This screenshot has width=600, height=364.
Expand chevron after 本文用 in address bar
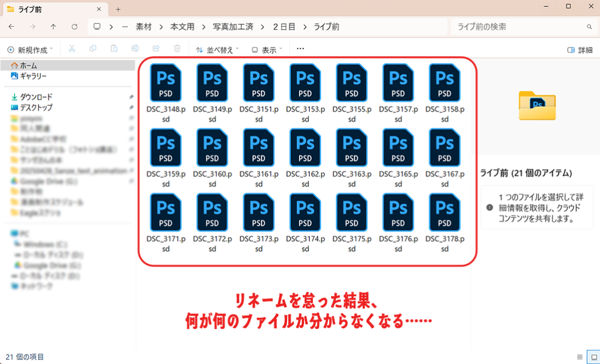204,27
